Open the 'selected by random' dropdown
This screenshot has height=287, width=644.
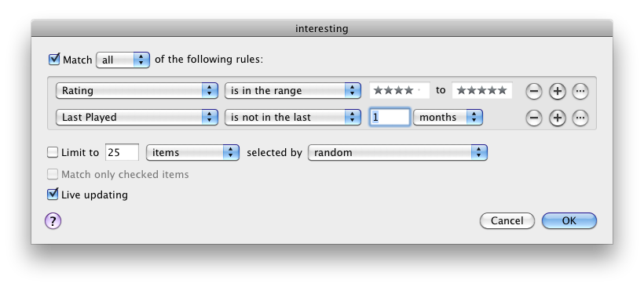point(397,153)
